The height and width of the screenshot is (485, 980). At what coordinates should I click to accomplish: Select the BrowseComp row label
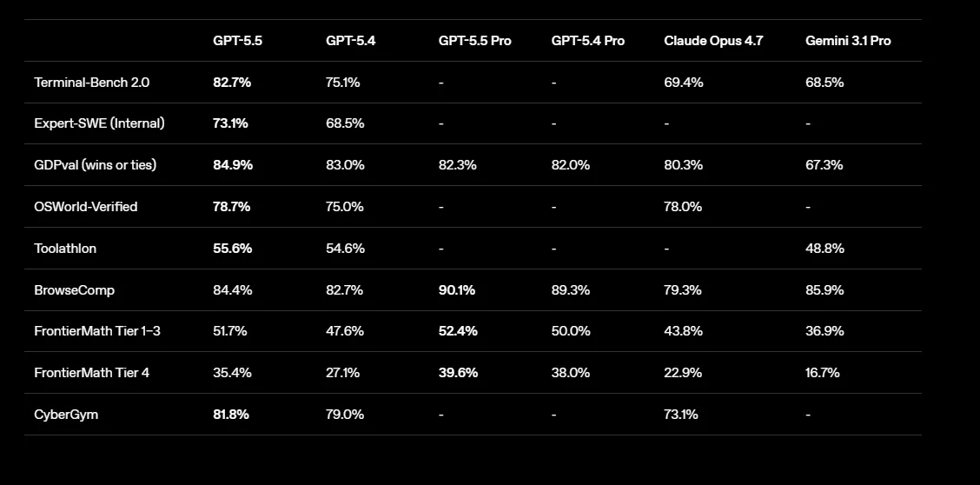coord(75,290)
